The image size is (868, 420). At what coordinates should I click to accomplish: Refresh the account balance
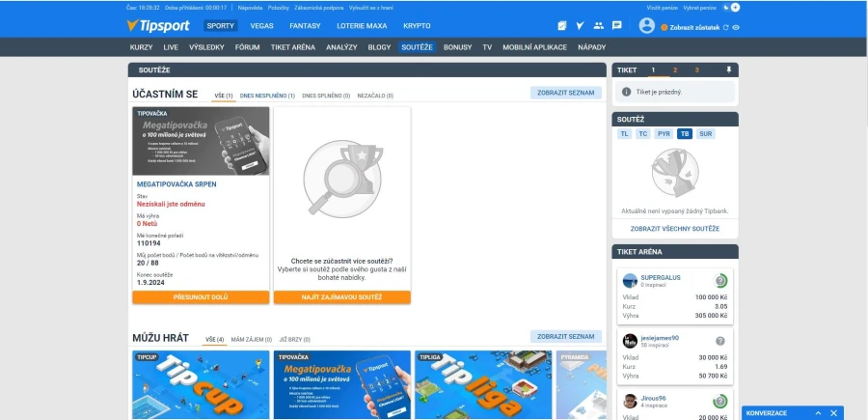pyautogui.click(x=725, y=27)
